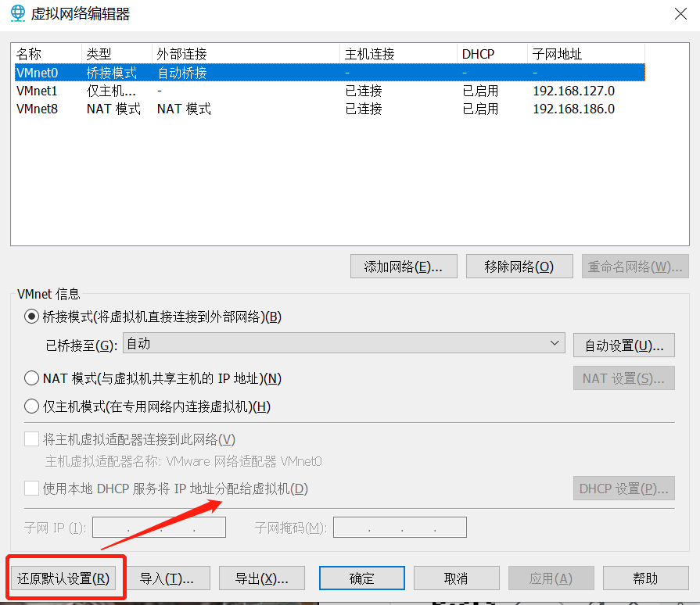Select the VMnet0 bridged network row
The height and width of the screenshot is (605, 700).
click(x=156, y=72)
